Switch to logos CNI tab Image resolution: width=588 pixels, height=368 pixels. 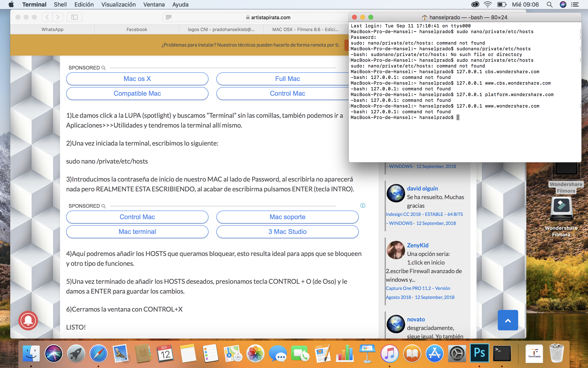221,29
